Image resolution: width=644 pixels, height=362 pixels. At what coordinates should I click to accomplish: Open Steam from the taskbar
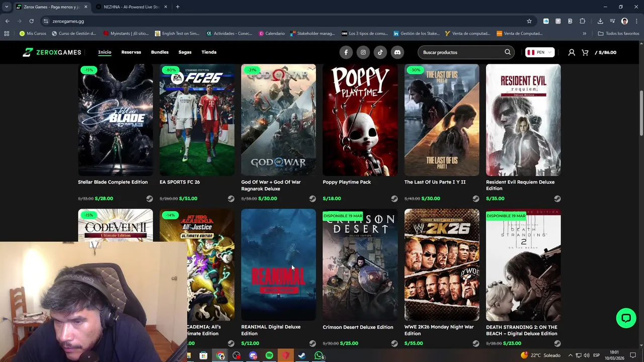[302, 355]
